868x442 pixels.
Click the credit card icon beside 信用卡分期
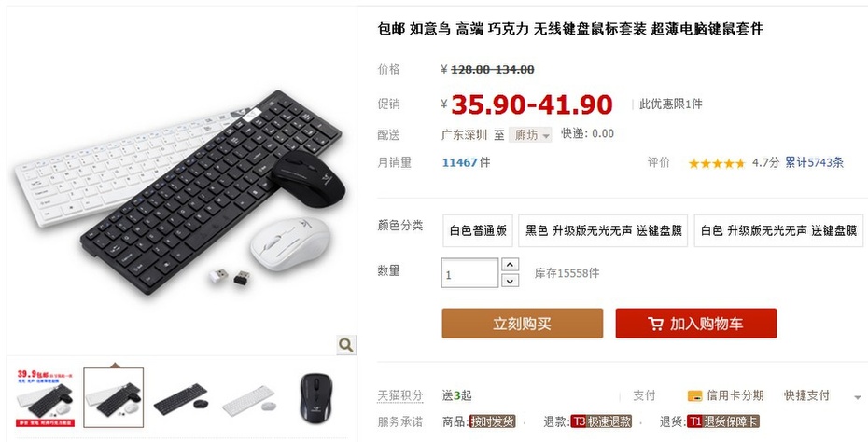click(x=694, y=395)
